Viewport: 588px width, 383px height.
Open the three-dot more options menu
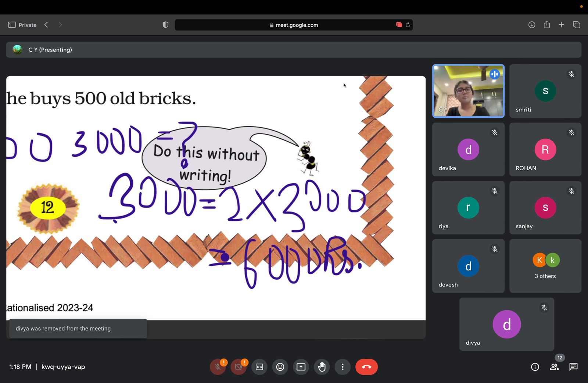[343, 367]
